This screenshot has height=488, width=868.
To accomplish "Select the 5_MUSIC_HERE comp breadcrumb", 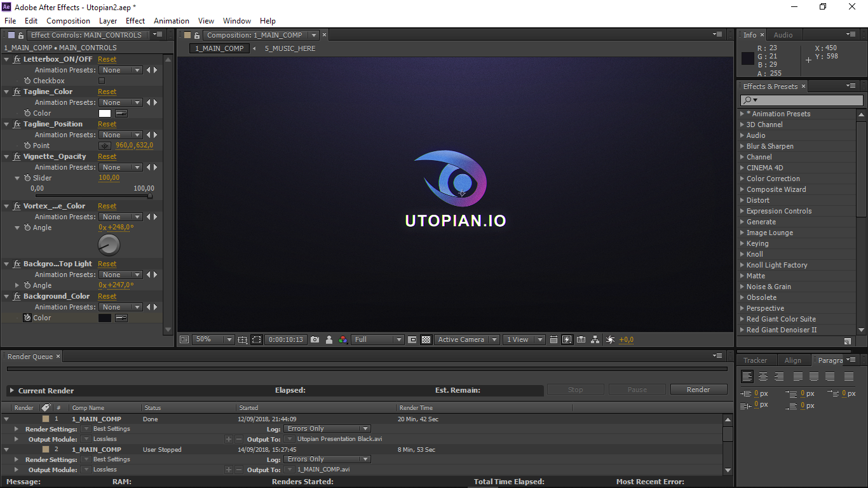I will click(x=290, y=48).
